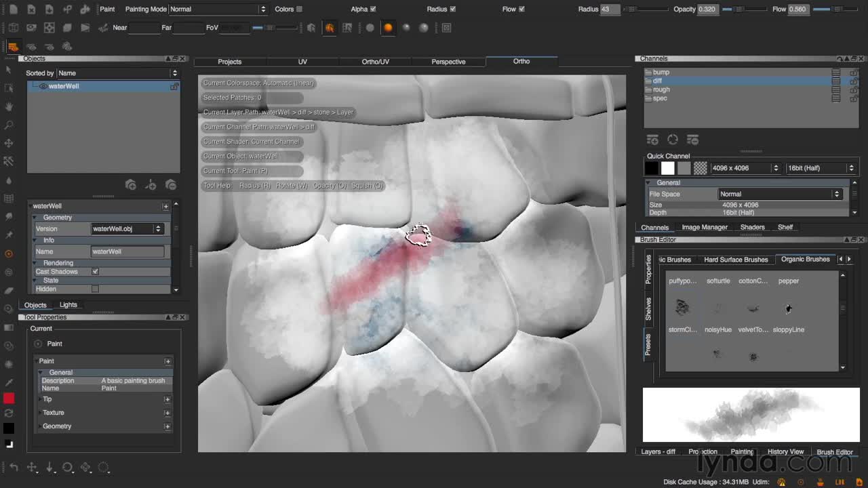Click the orange shaded sphere lighting icon
This screenshot has height=488, width=868.
click(x=388, y=28)
